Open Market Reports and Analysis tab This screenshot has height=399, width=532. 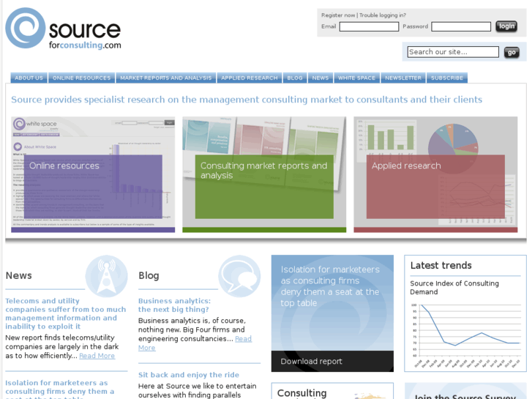click(165, 78)
